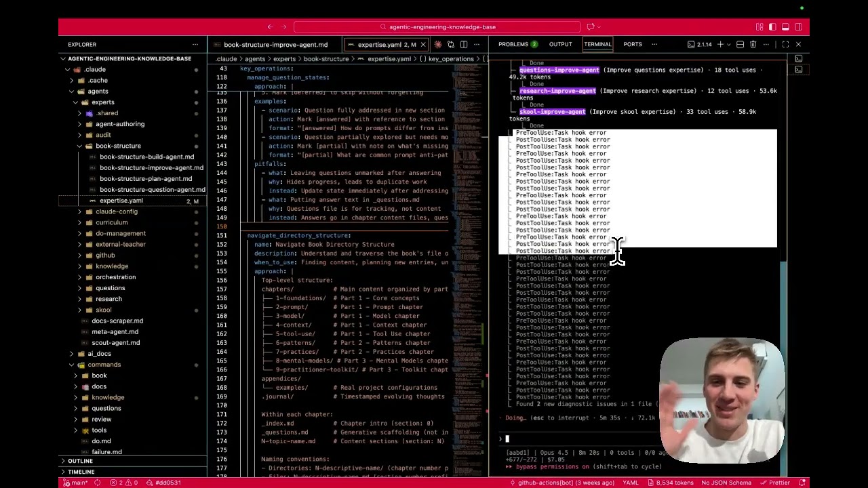The height and width of the screenshot is (488, 868).
Task: Open panel tabs overflow ellipsis
Action: coord(654,45)
